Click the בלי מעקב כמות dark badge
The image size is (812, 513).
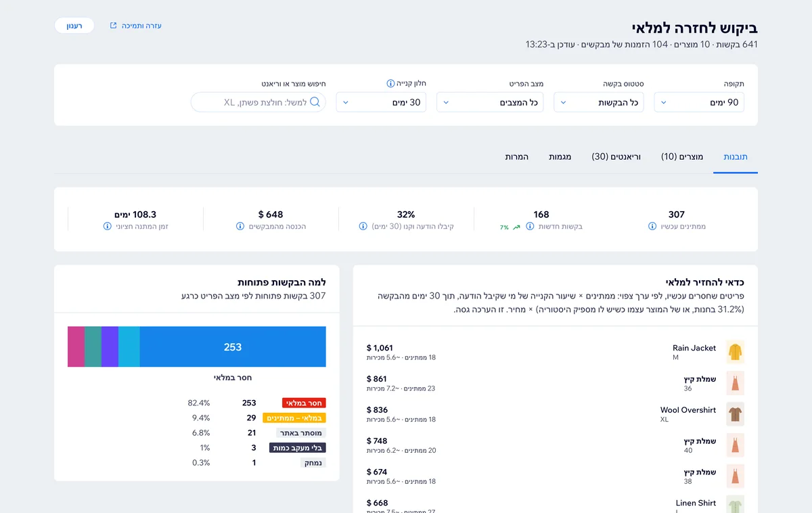[x=298, y=448]
